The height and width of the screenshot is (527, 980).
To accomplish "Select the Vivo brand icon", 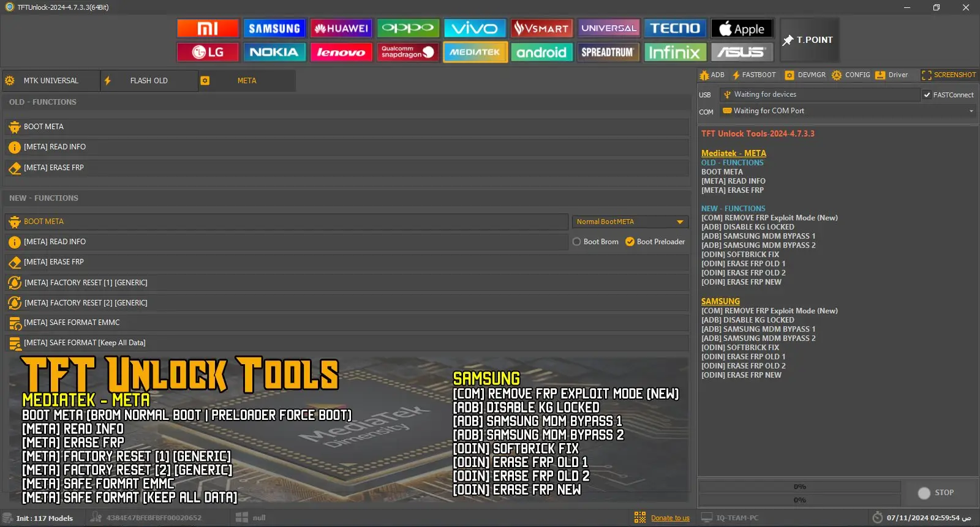I will point(475,28).
